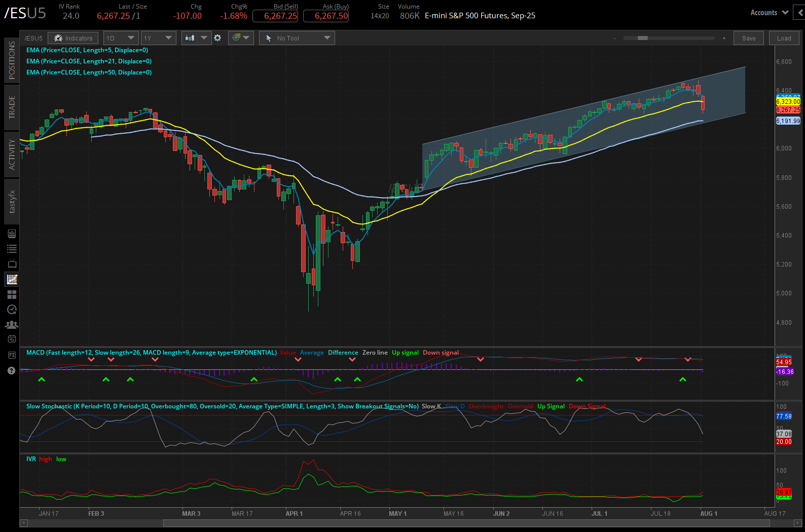Click the Load chart button
Viewport: 805px width, 532px height.
point(784,38)
